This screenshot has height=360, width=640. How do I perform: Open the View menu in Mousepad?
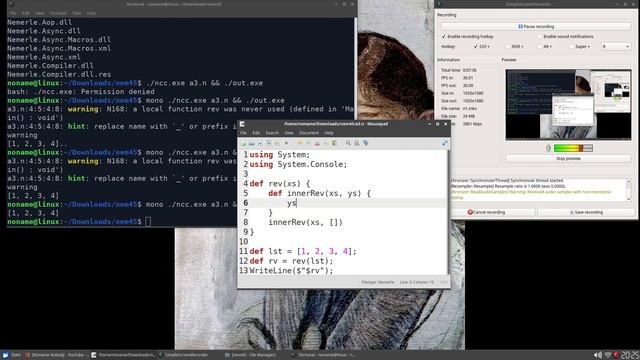289,133
